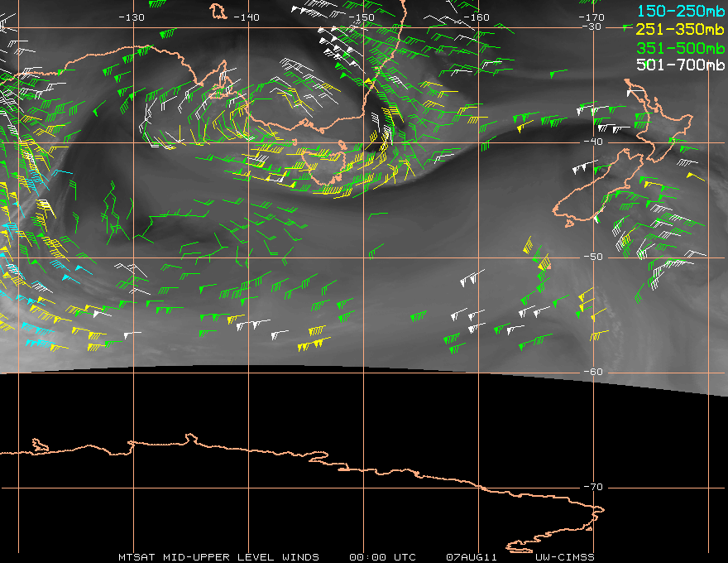Click the -50 latitude label
Image resolution: width=728 pixels, height=563 pixels.
[592, 257]
